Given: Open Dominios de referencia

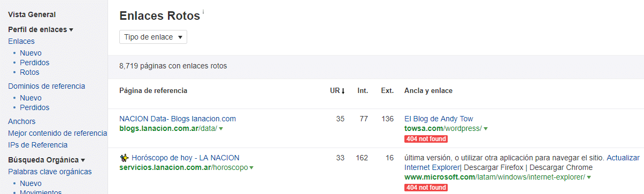Looking at the screenshot, I should click(x=47, y=86).
